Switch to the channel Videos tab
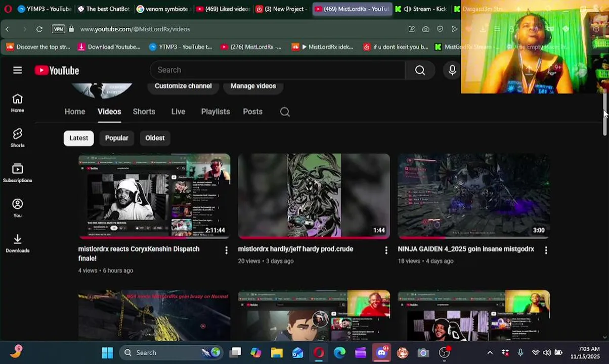The height and width of the screenshot is (364, 609). (x=109, y=112)
